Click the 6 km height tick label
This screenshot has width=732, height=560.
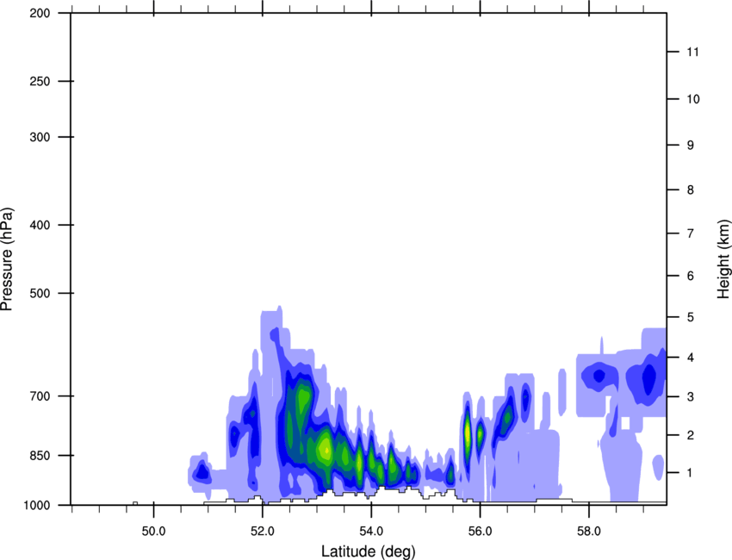coord(691,276)
